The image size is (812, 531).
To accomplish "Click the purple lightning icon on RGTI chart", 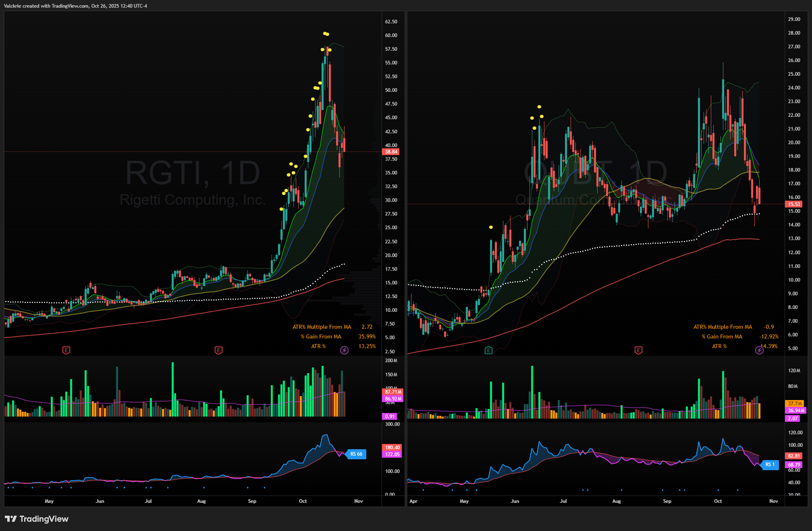I will [x=344, y=350].
